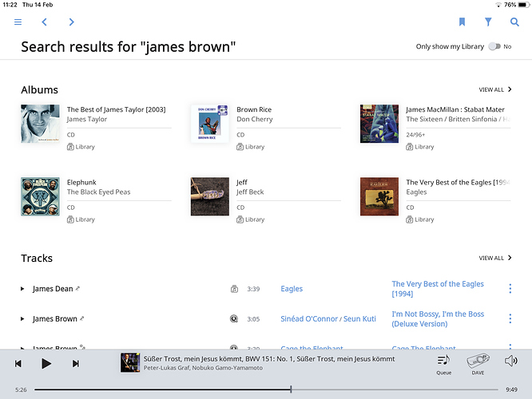Open the hamburger navigation menu
Screen dimensions: 532x399
(18, 22)
